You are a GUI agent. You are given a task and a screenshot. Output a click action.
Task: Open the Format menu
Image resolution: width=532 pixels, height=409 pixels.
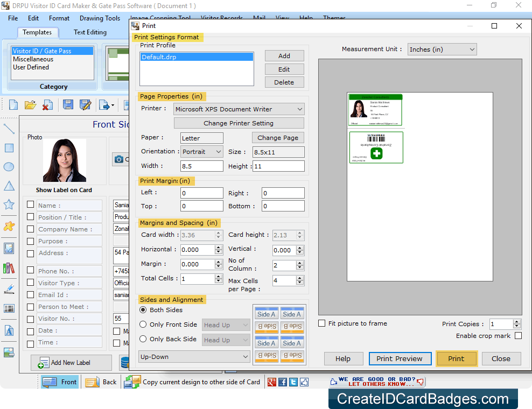[x=59, y=18]
